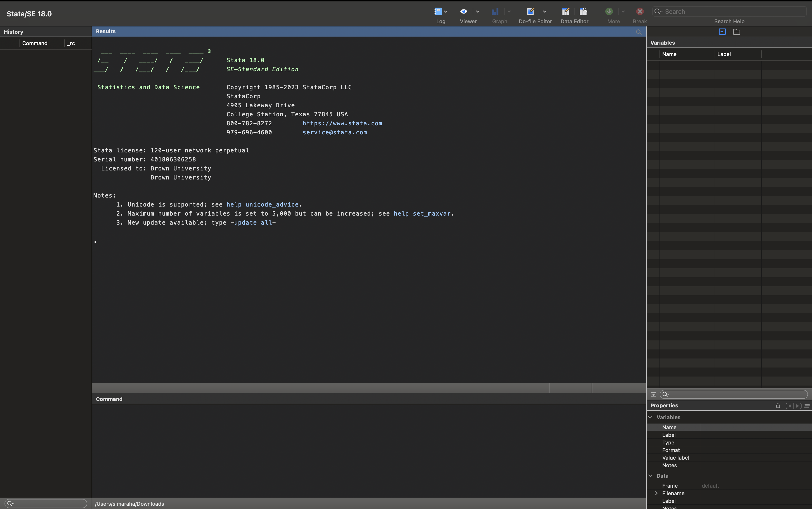Image resolution: width=812 pixels, height=509 pixels.
Task: Click the Results pane search magnifier
Action: coord(639,32)
